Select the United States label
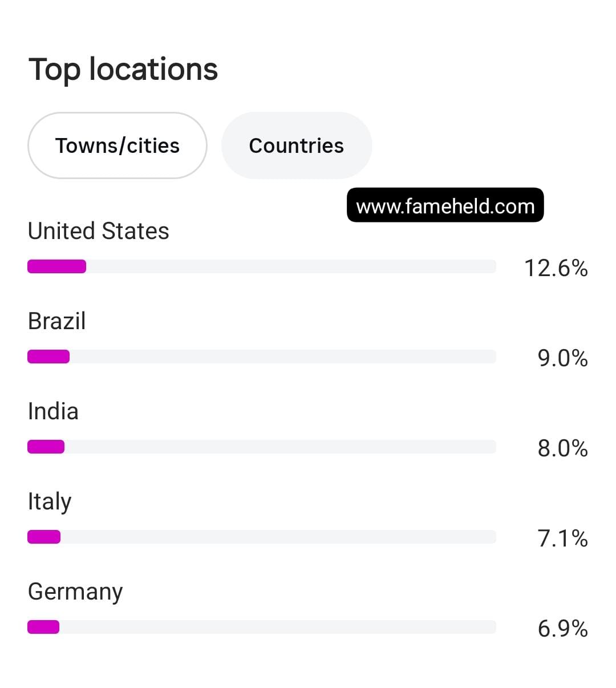The width and height of the screenshot is (616, 688). [99, 231]
